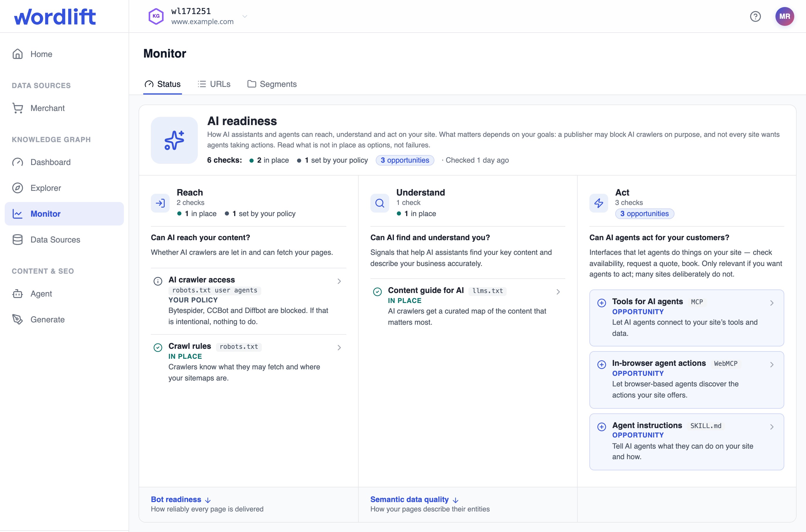The height and width of the screenshot is (532, 806).
Task: Click the AI readiness sparkle icon
Action: click(174, 140)
